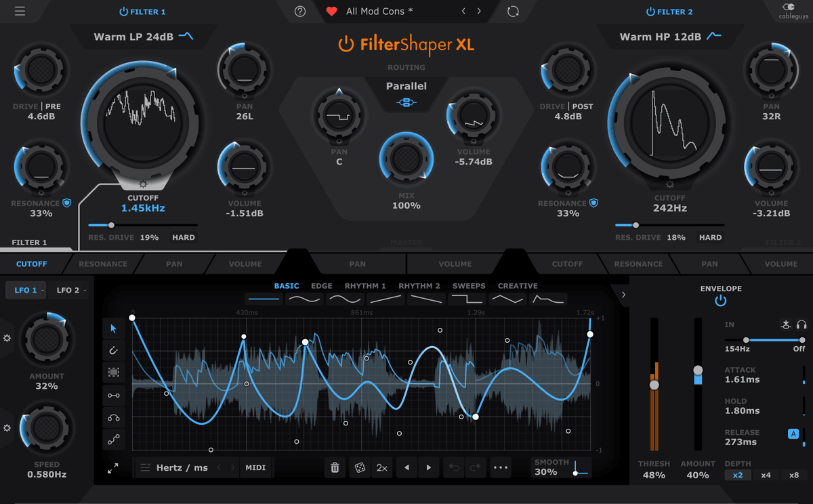
Task: Open the hamburger menu
Action: [x=20, y=11]
